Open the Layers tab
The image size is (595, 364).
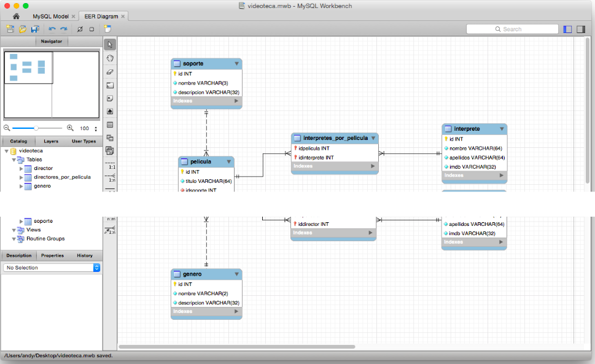coord(51,141)
